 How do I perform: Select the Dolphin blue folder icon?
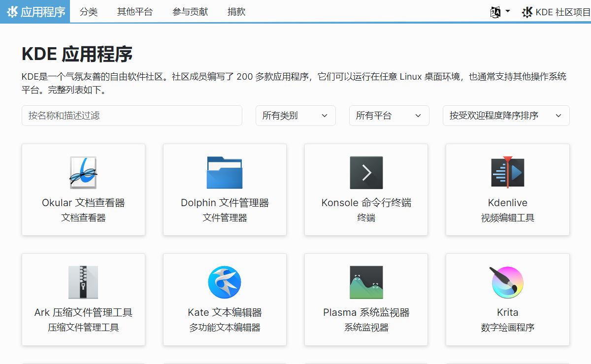[x=225, y=173]
